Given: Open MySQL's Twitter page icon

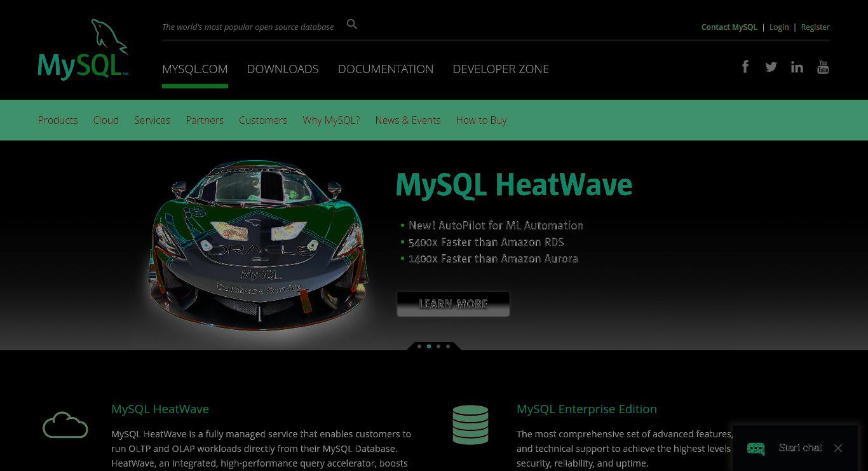Looking at the screenshot, I should click(771, 67).
